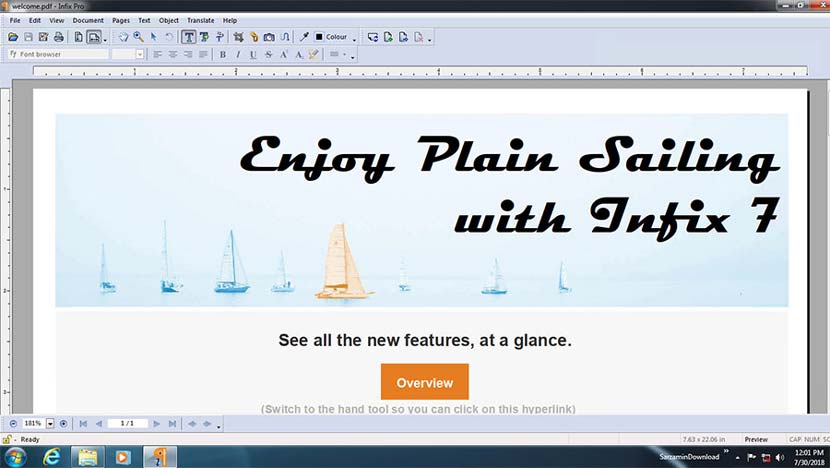Click the black colour swatch
This screenshot has width=830, height=468.
point(319,37)
